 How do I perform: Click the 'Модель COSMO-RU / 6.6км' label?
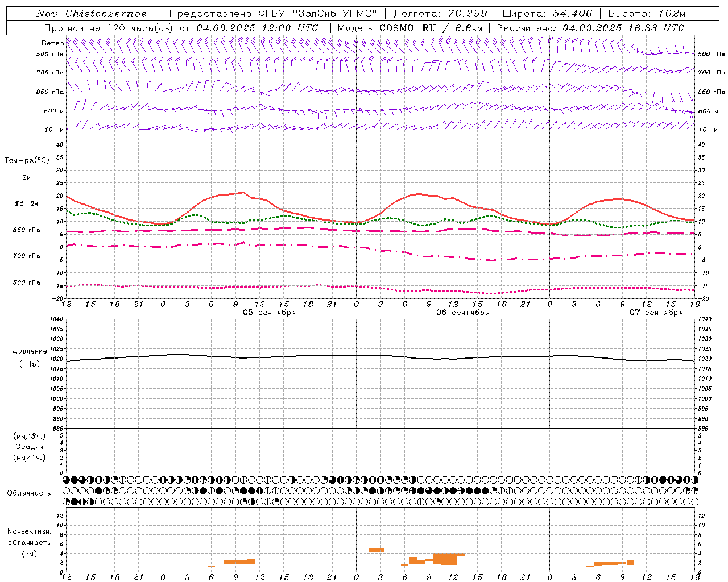[410, 28]
